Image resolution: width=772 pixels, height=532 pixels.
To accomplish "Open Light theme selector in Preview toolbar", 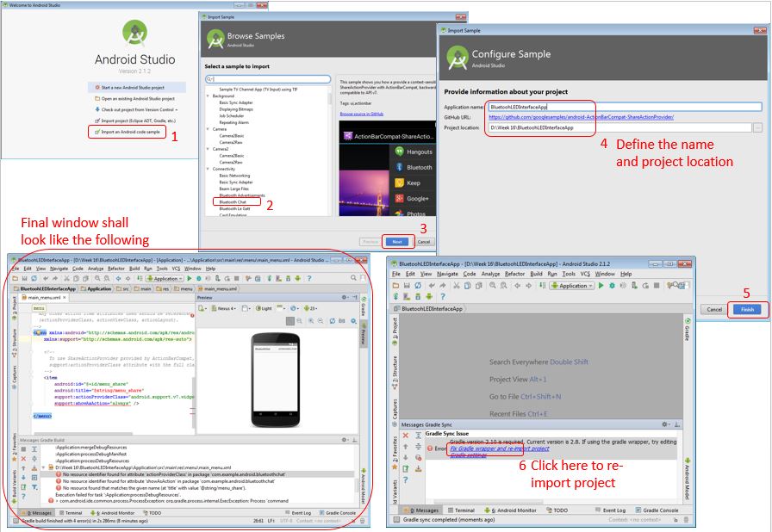I will 264,308.
